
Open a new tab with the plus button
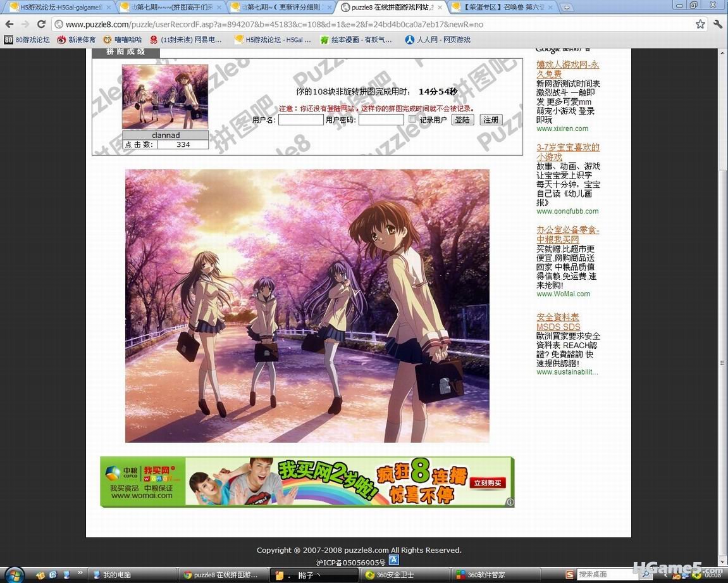(567, 8)
